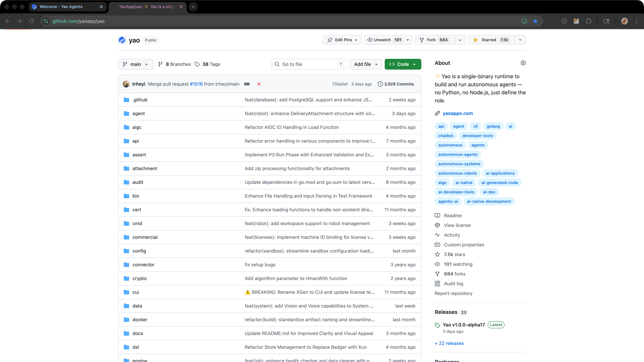The height and width of the screenshot is (362, 644).
Task: Visit the yaoapps.com website link
Action: click(458, 113)
